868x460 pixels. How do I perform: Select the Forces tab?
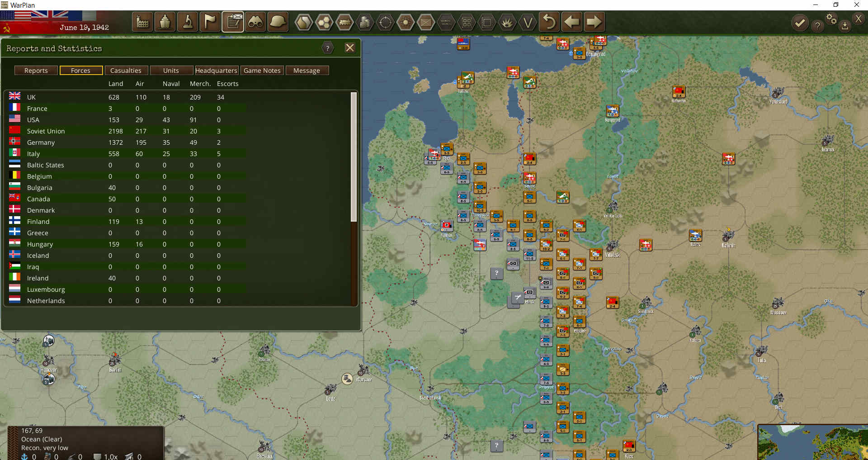[x=80, y=71]
